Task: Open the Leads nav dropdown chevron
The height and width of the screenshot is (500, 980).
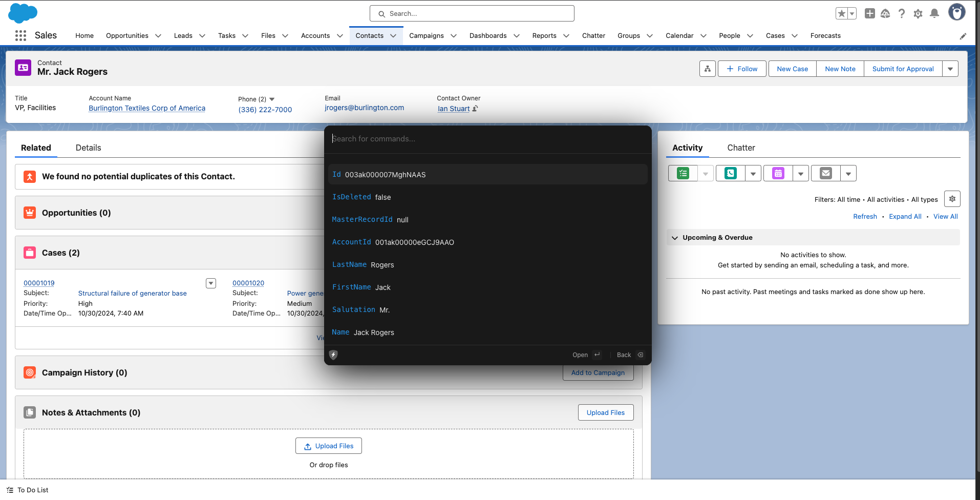Action: [202, 36]
